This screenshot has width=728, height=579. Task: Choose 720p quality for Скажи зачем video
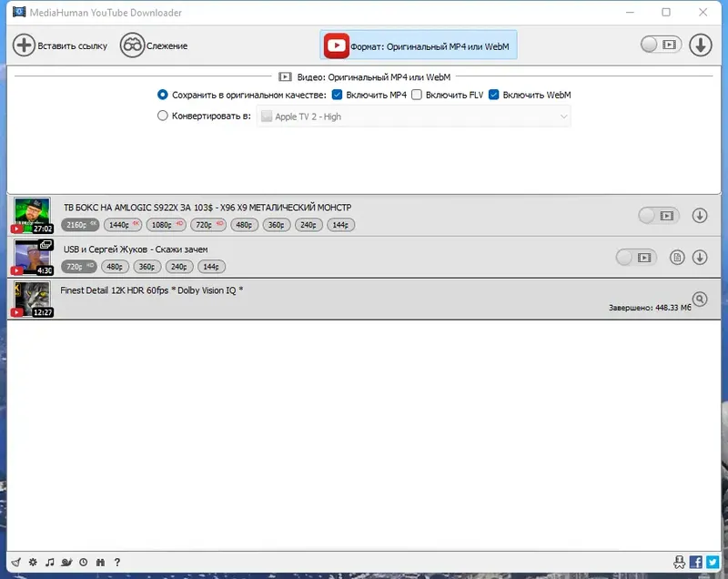point(79,267)
